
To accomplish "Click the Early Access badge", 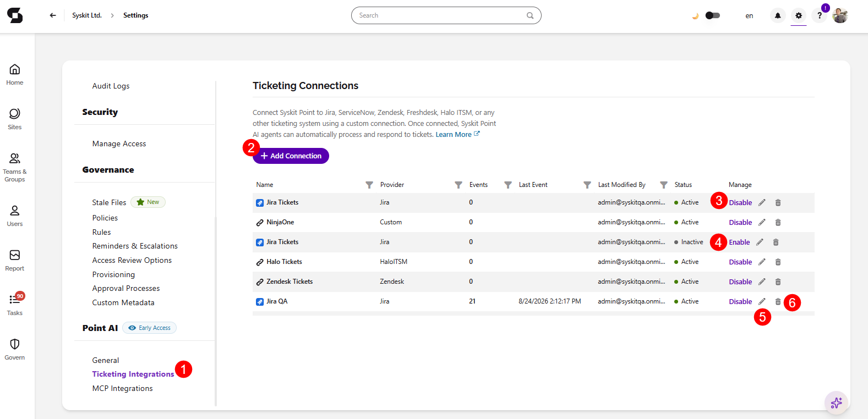I will pyautogui.click(x=150, y=328).
